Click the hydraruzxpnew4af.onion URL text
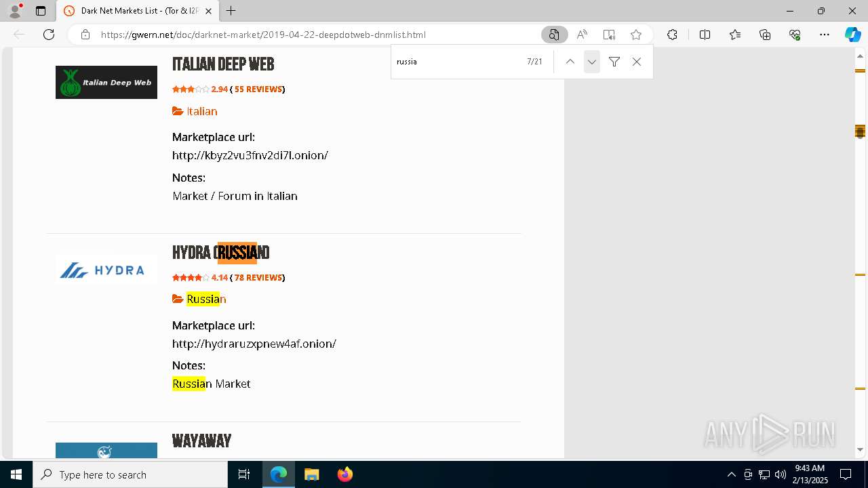Image resolution: width=868 pixels, height=488 pixels. 254,344
